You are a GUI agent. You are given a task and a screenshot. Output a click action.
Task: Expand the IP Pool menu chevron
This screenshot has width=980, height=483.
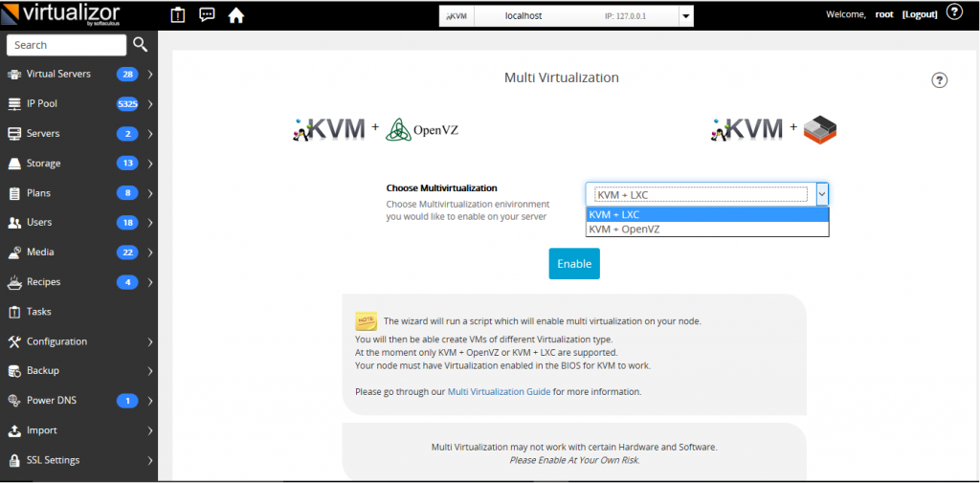(150, 104)
